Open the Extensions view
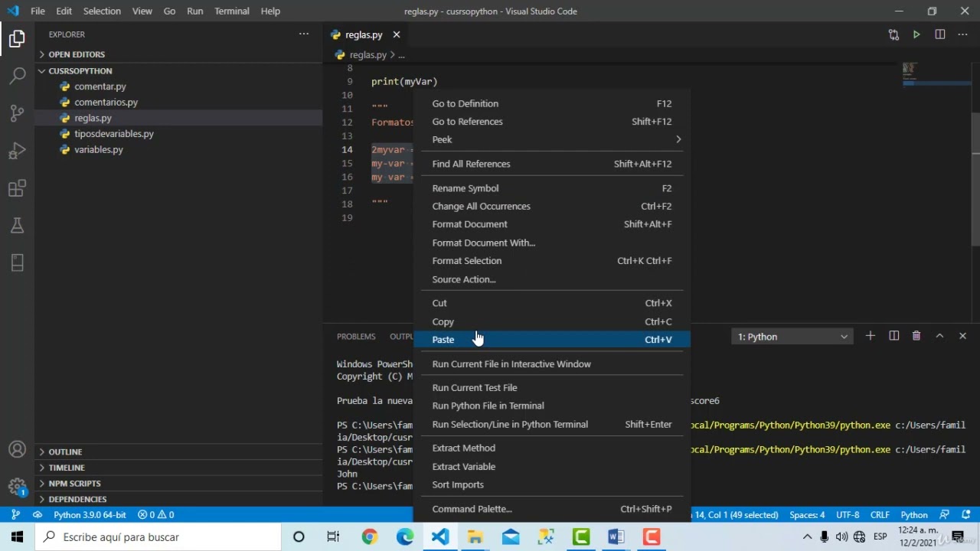 [17, 188]
